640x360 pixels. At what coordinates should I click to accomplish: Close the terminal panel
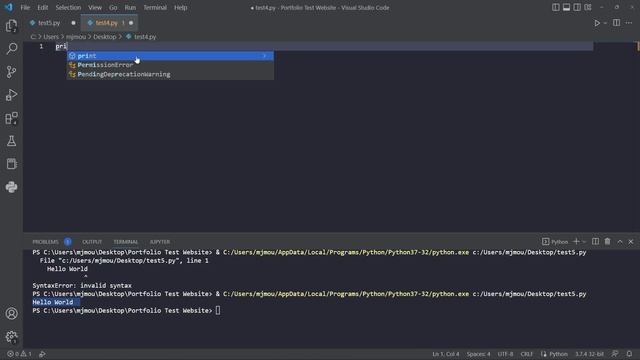tap(631, 242)
